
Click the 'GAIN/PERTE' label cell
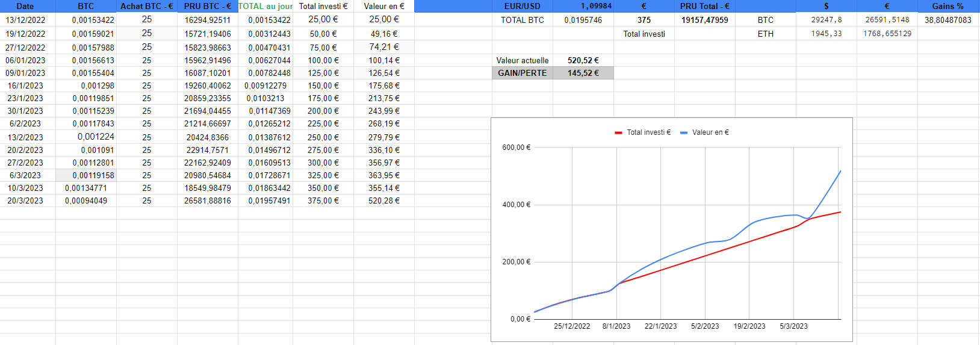pyautogui.click(x=523, y=73)
